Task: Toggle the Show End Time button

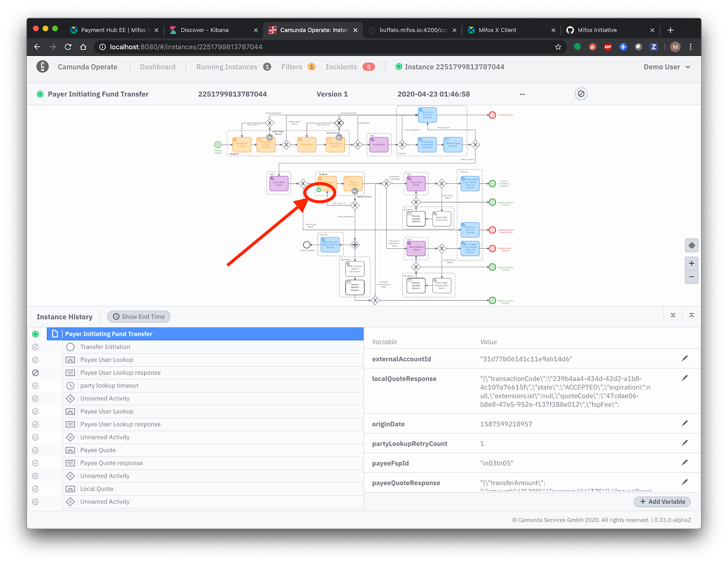Action: [x=139, y=317]
